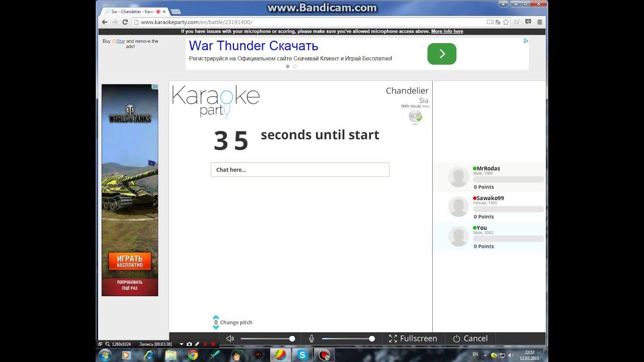Screen dimensions: 644x362
Task: Open Windows Media Player from taskbar
Action: coord(126,355)
